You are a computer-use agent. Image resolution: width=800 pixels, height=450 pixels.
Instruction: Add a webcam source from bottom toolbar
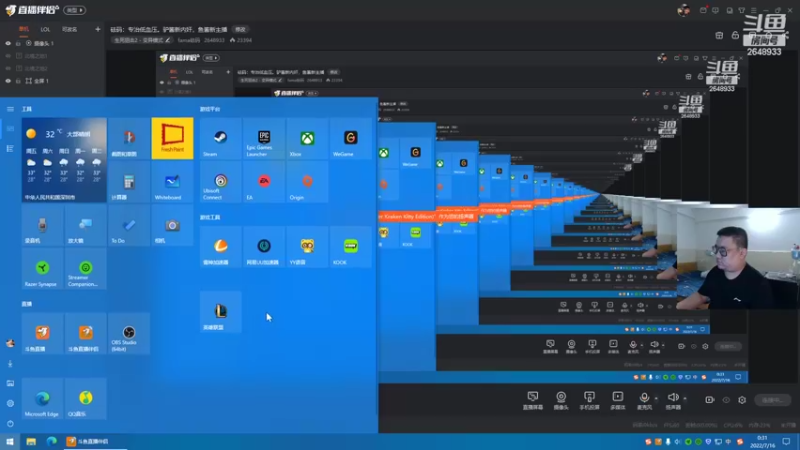[561, 400]
